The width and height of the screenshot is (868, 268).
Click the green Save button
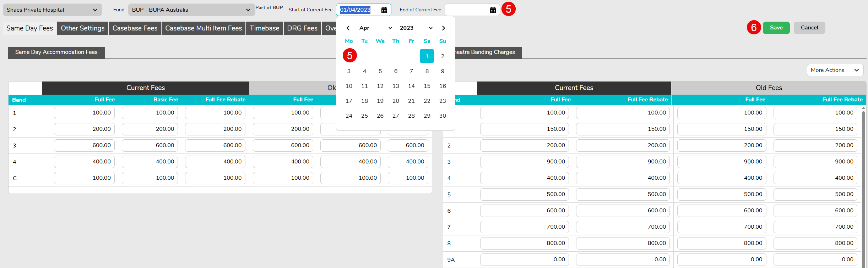pyautogui.click(x=776, y=28)
